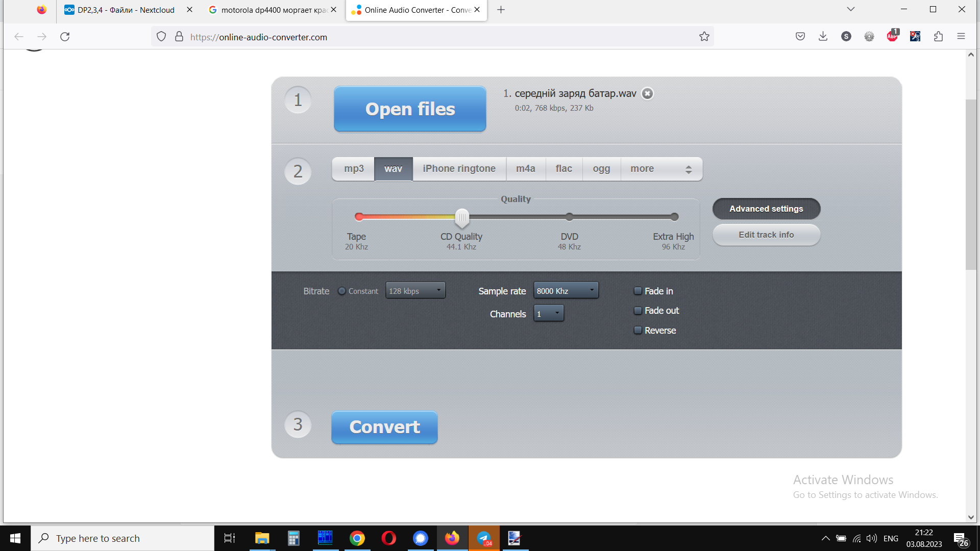The image size is (980, 551).
Task: Open the Adblock Plus extension icon
Action: pos(892,36)
